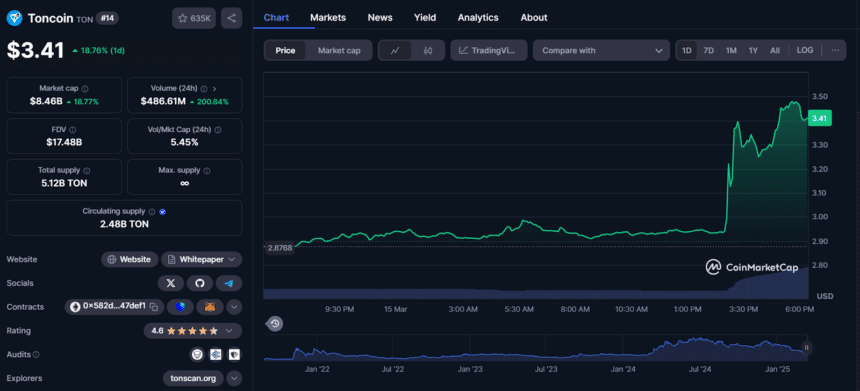860x391 pixels.
Task: Select Price chart view
Action: tap(285, 50)
